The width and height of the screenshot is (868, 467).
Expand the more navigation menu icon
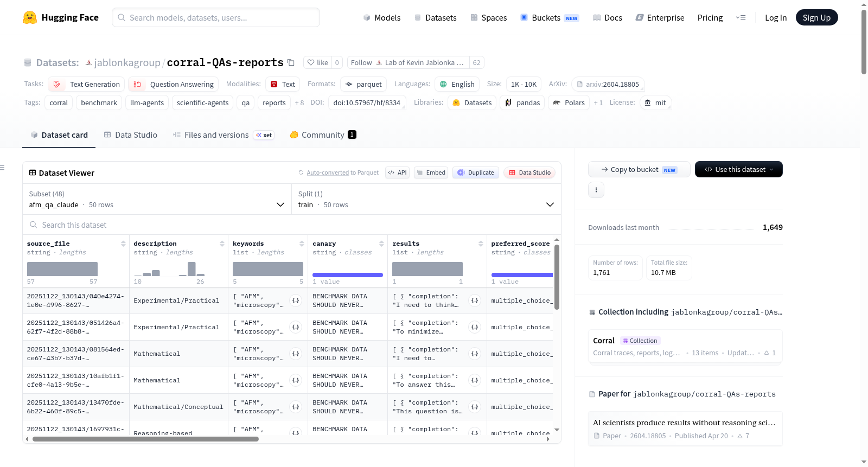pos(741,17)
